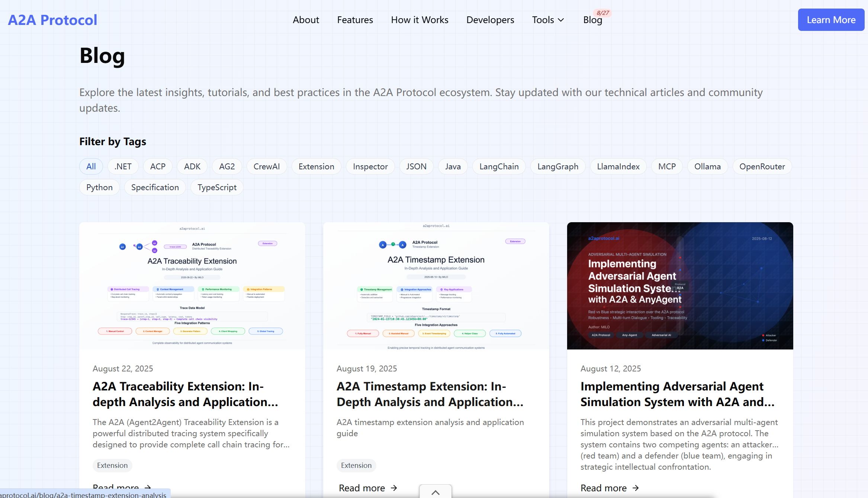Filter posts by ADK tag
The width and height of the screenshot is (868, 498).
tap(192, 166)
